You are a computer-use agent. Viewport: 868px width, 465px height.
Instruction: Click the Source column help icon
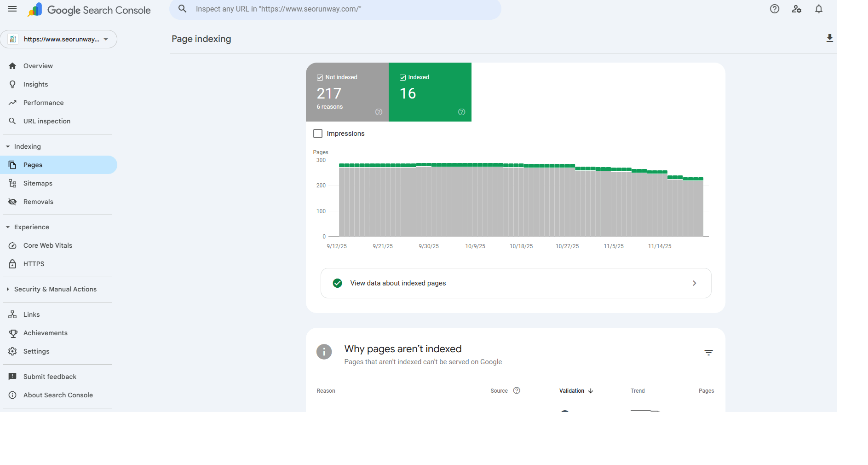click(x=517, y=390)
